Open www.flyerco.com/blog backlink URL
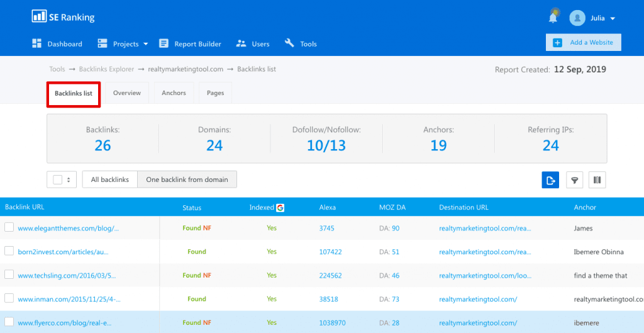Screen dimensions: 644x333 click(65, 323)
